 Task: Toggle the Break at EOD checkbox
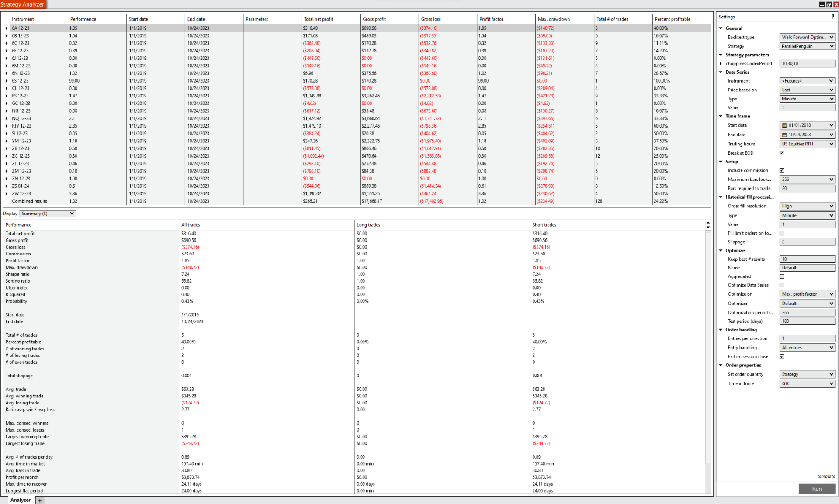[x=782, y=153]
